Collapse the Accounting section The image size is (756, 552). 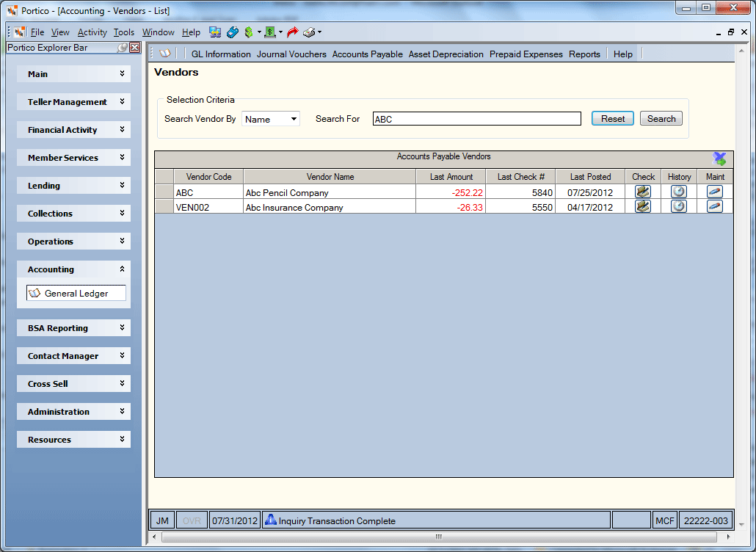pos(74,269)
